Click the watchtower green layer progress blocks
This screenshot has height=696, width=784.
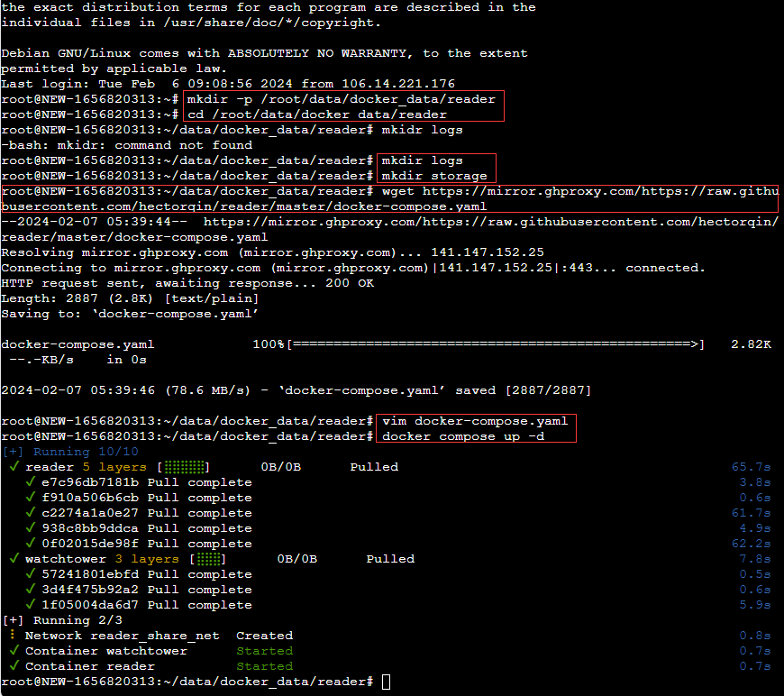click(209, 559)
